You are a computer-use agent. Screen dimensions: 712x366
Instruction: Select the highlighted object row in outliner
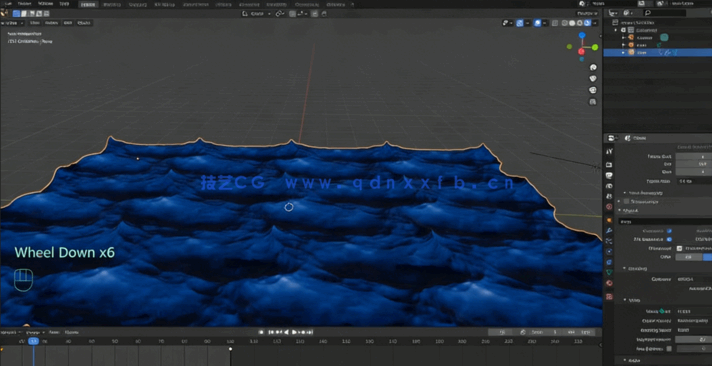click(658, 53)
